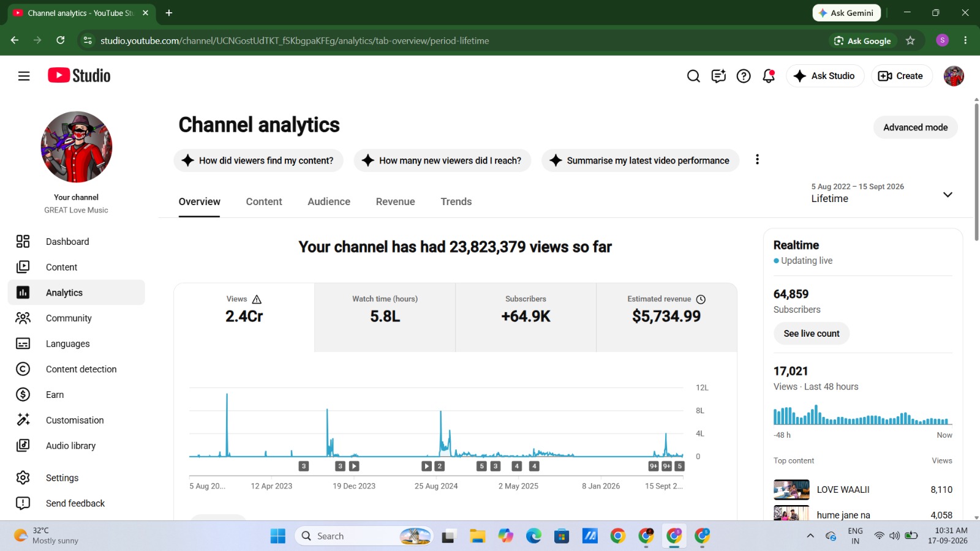This screenshot has width=980, height=551.
Task: Open Ask Studio
Action: pyautogui.click(x=824, y=76)
